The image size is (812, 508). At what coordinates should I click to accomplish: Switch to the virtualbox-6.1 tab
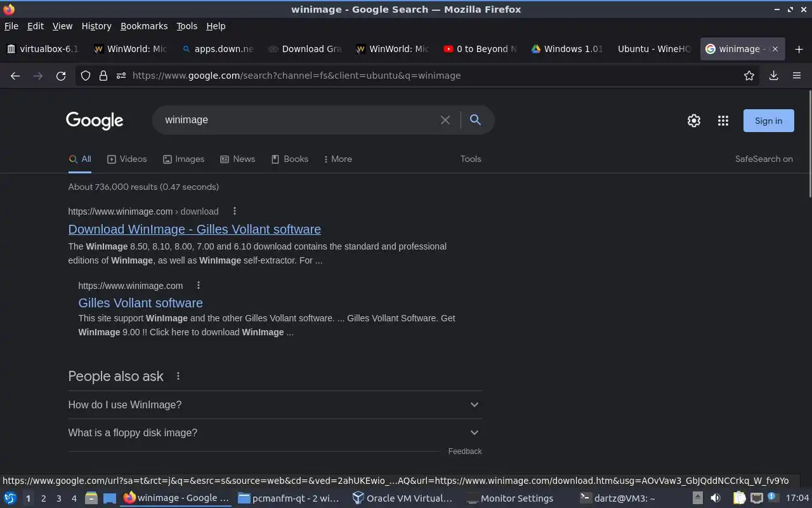pos(43,49)
